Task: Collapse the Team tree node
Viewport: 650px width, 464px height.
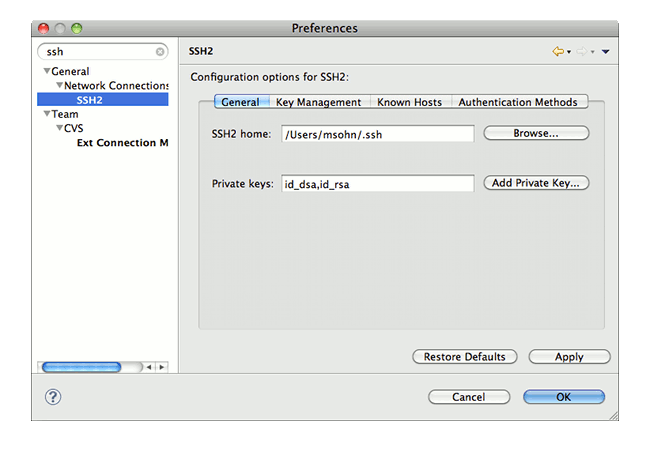Action: pos(46,115)
